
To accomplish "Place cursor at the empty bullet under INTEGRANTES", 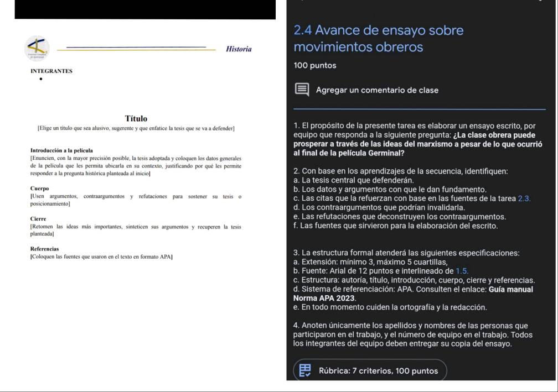I will coord(41,79).
